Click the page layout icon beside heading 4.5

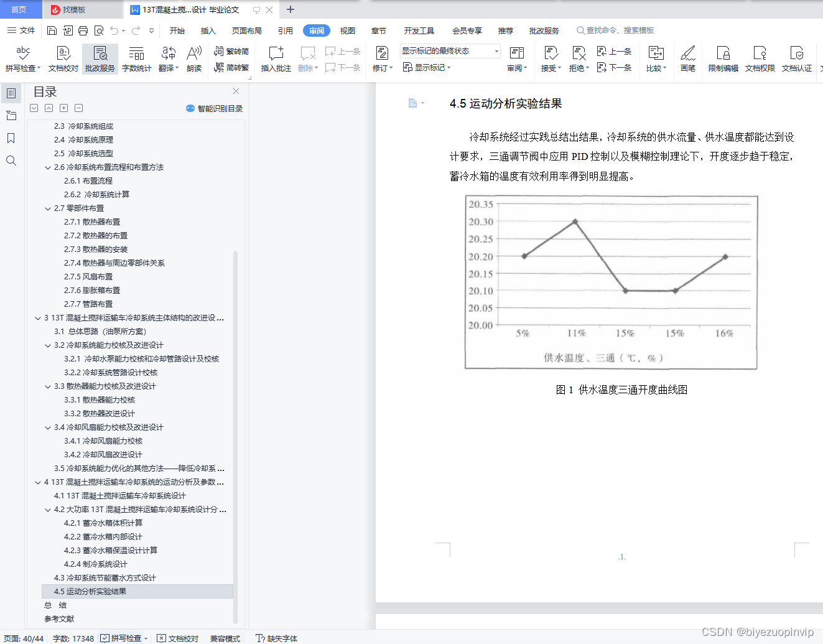coord(413,103)
